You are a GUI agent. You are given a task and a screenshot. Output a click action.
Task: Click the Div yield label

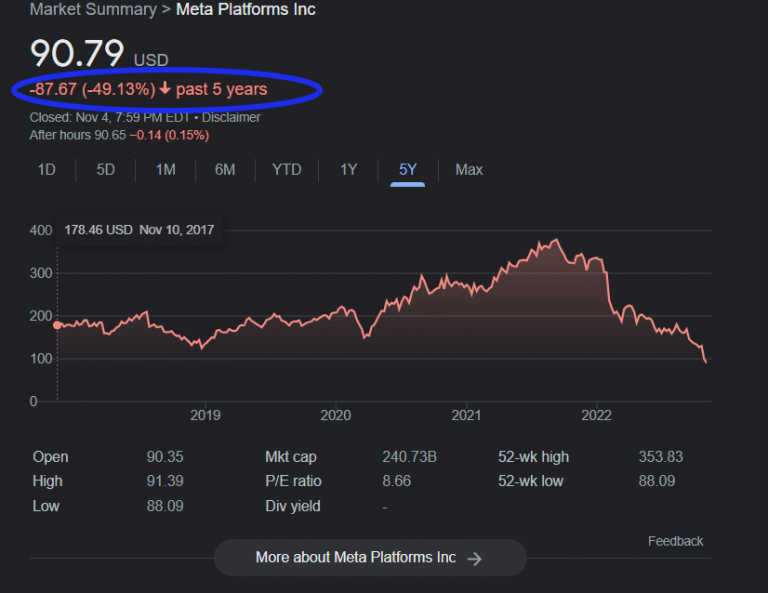tap(293, 506)
